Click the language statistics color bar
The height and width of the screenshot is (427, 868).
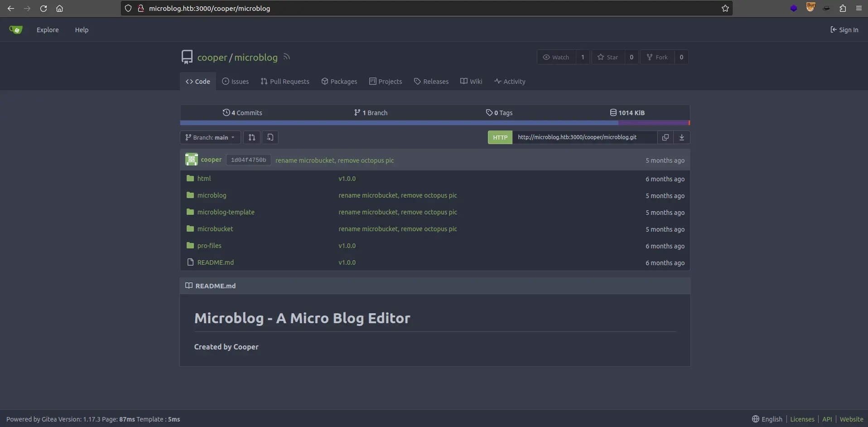point(435,123)
